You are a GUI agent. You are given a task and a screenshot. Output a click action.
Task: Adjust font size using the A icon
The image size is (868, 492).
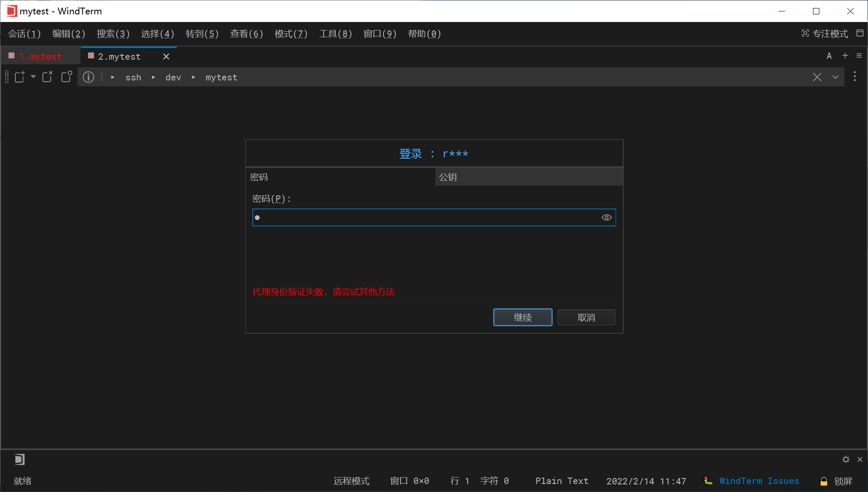pos(829,55)
